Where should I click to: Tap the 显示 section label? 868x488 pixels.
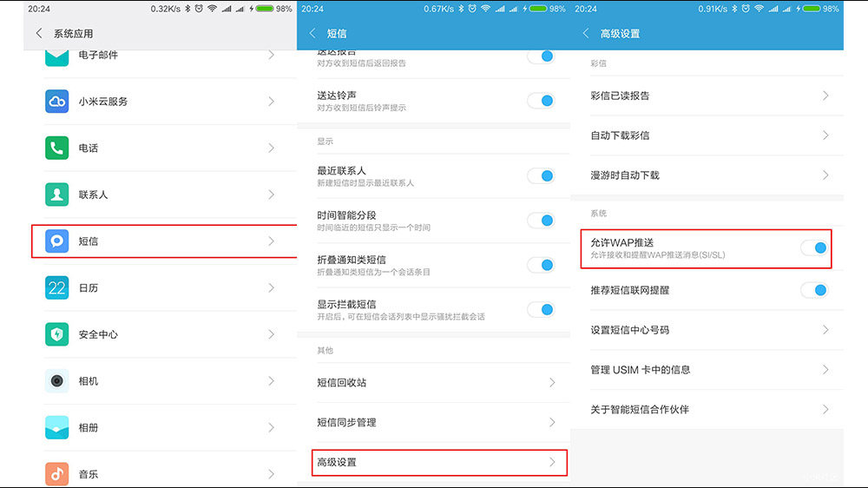[x=325, y=142]
